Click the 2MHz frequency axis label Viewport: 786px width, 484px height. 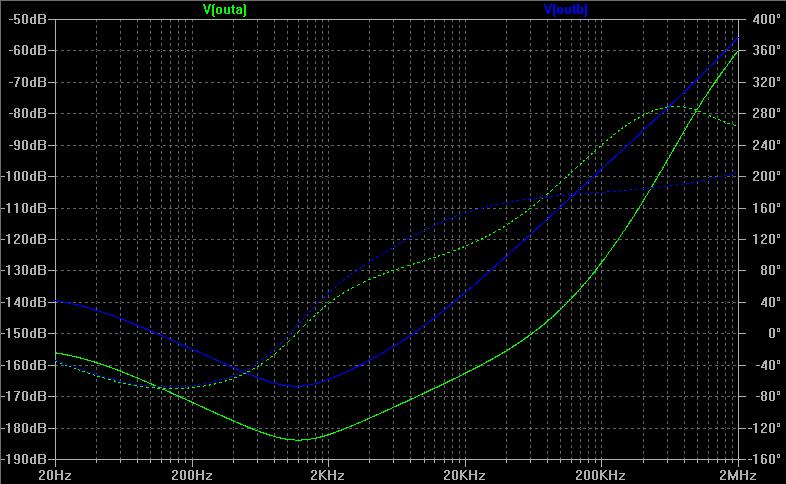point(737,475)
